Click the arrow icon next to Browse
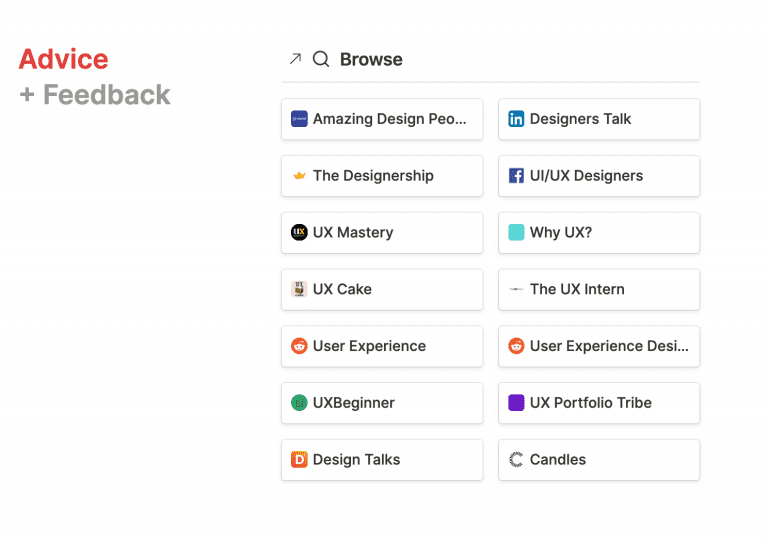The image size is (768, 541). pos(295,59)
